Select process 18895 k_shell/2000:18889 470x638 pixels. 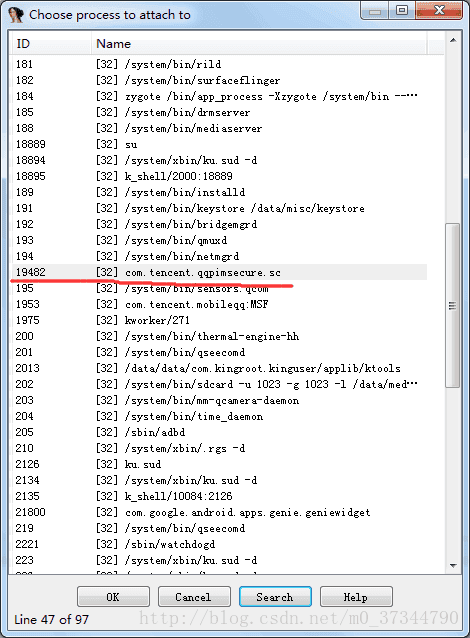(x=219, y=176)
